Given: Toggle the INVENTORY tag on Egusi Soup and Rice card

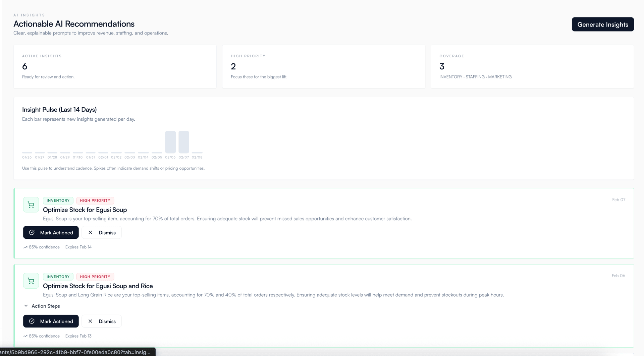Looking at the screenshot, I should [58, 277].
